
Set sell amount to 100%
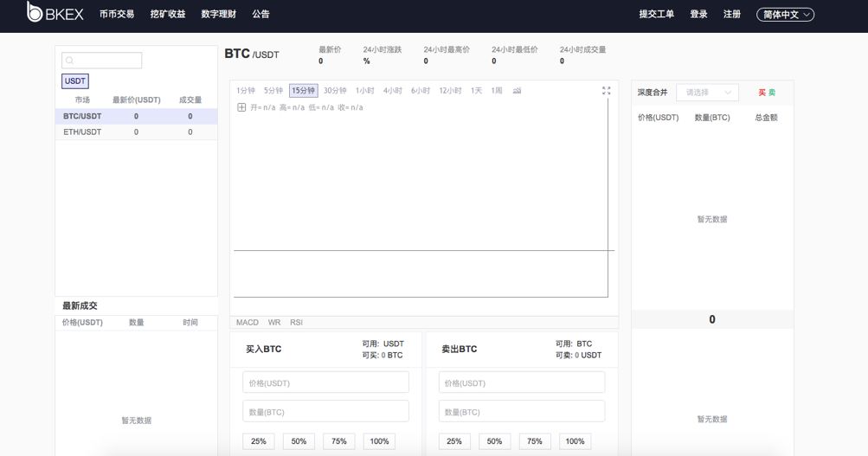pyautogui.click(x=575, y=441)
